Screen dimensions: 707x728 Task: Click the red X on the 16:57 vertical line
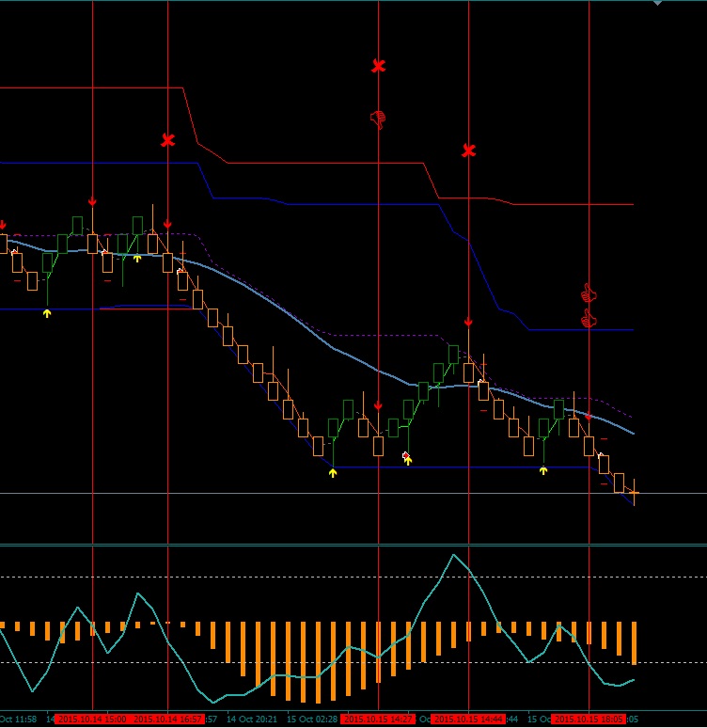pyautogui.click(x=167, y=140)
